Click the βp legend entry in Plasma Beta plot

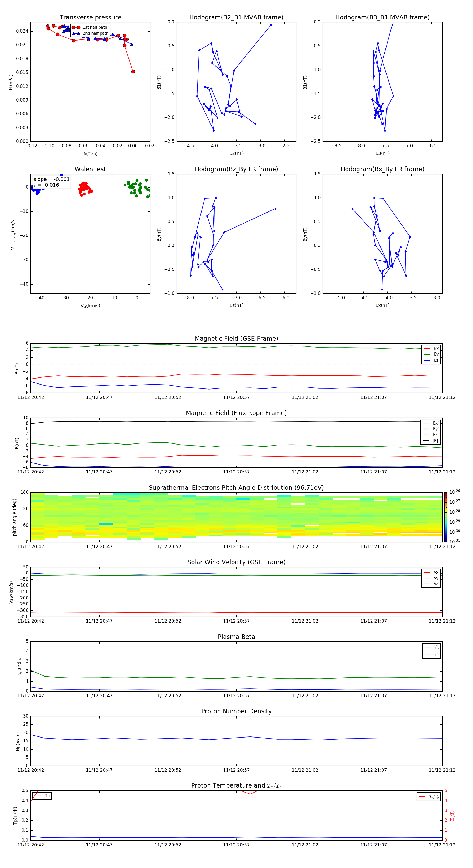pos(431,647)
